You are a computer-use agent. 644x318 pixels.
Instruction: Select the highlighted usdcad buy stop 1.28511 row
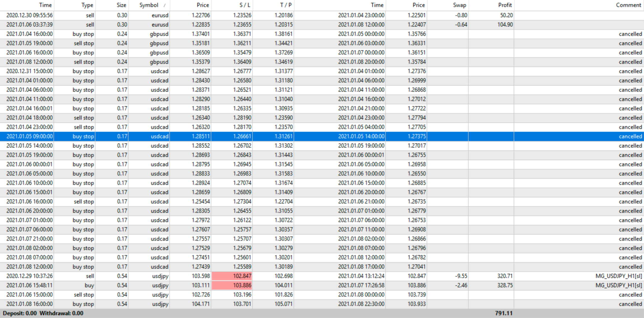tap(200, 136)
